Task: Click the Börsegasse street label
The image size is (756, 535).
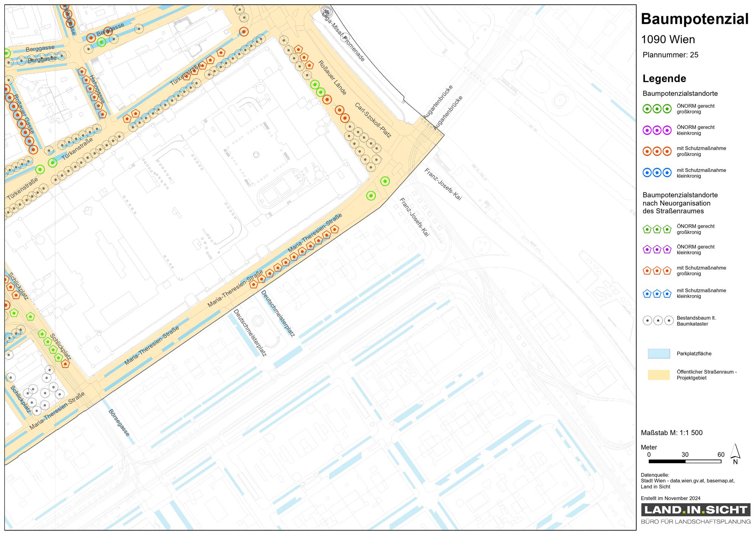Action: [x=119, y=422]
